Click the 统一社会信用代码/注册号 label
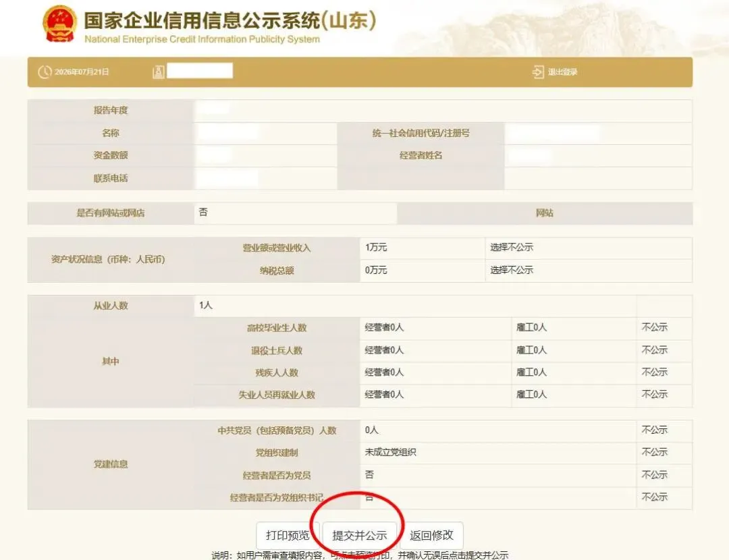The width and height of the screenshot is (729, 560). (x=421, y=133)
